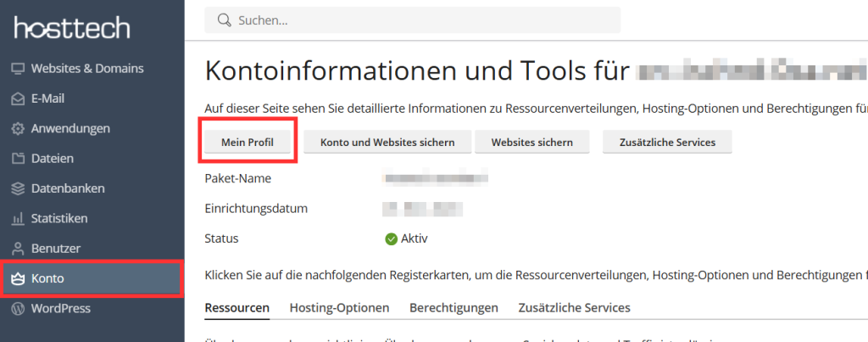Click the Websites & Domains monitor icon
Viewport: 868px width, 342px height.
point(17,69)
